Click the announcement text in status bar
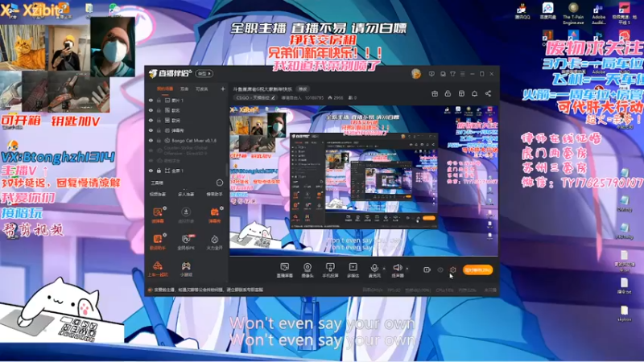This screenshot has width=644, height=362. 208,290
